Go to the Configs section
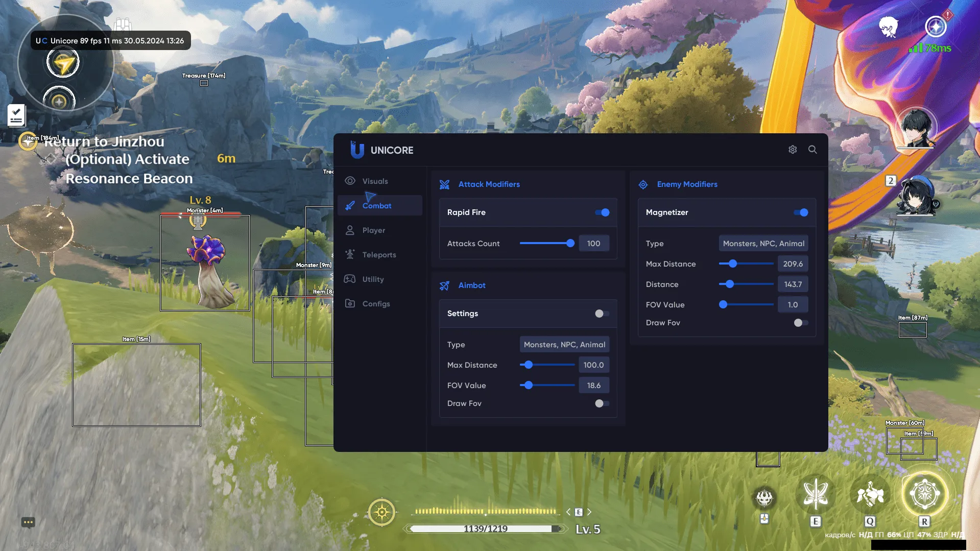The image size is (980, 551). pos(376,304)
